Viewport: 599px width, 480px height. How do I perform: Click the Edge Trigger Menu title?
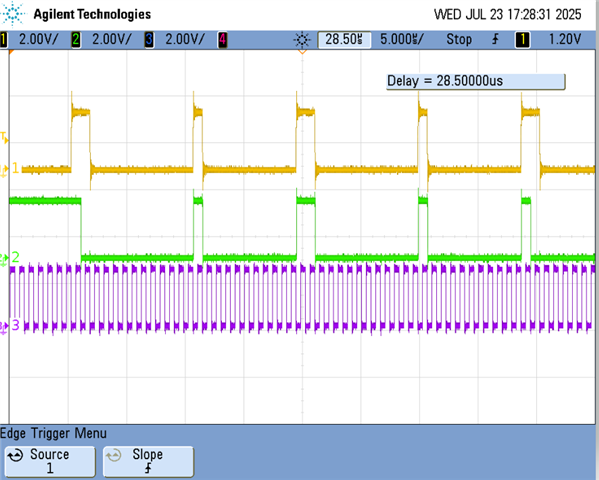tap(53, 433)
